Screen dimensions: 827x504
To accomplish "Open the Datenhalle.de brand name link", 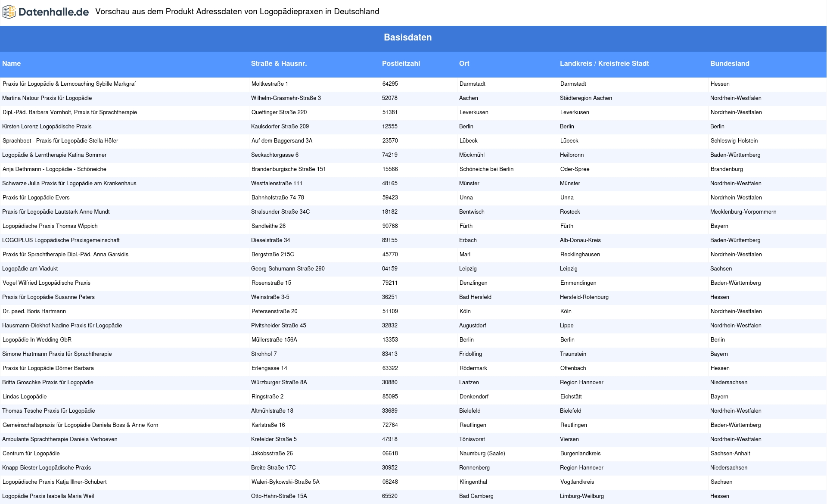I will [x=53, y=12].
